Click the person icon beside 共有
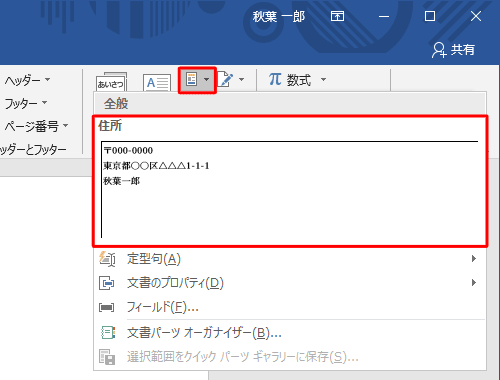This screenshot has width=500, height=380. click(x=439, y=50)
